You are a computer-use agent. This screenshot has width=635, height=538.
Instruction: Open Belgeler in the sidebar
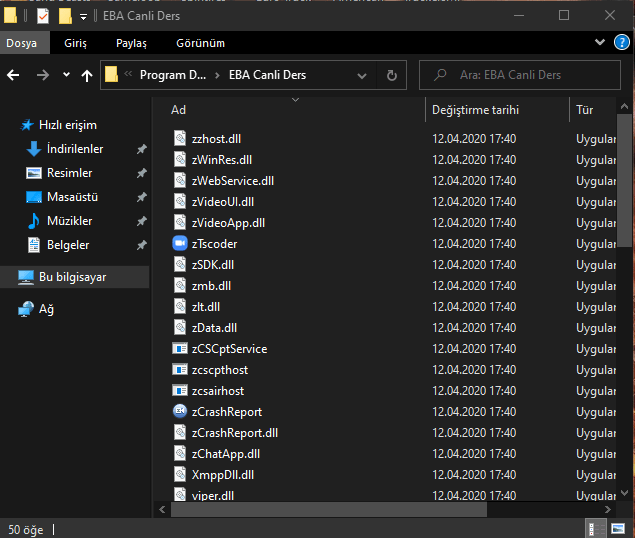coord(68,245)
